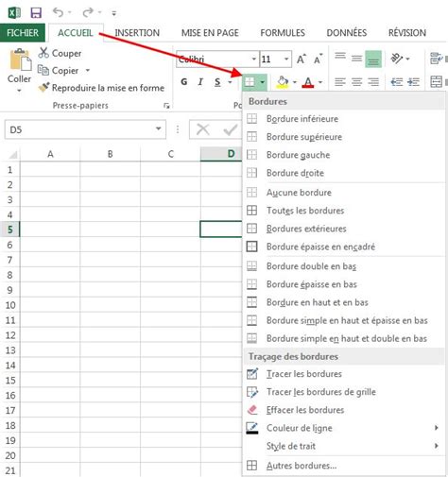
Task: Click the Copier icon
Action: [x=43, y=70]
